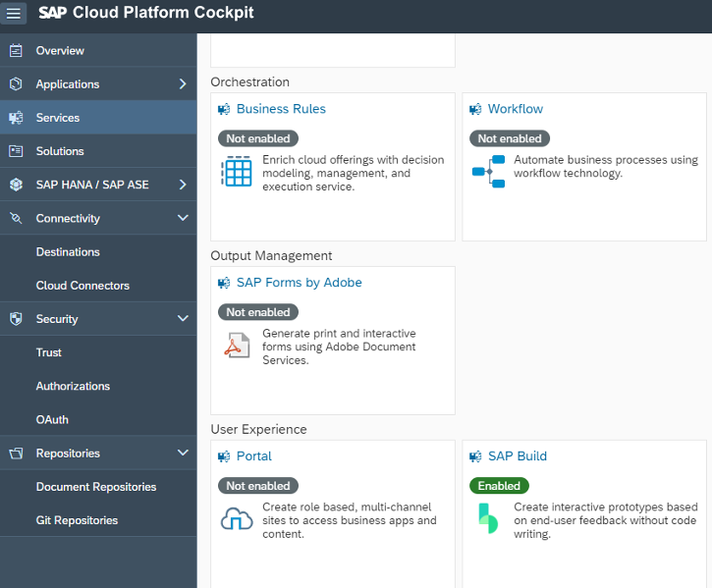Click 'Create role based, multi-channel sites' text

pos(349,520)
